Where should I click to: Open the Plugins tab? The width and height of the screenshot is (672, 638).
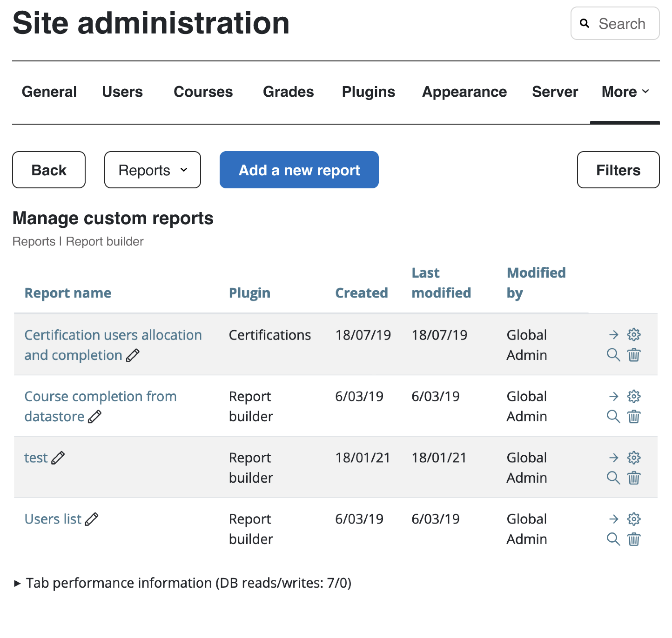tap(369, 92)
